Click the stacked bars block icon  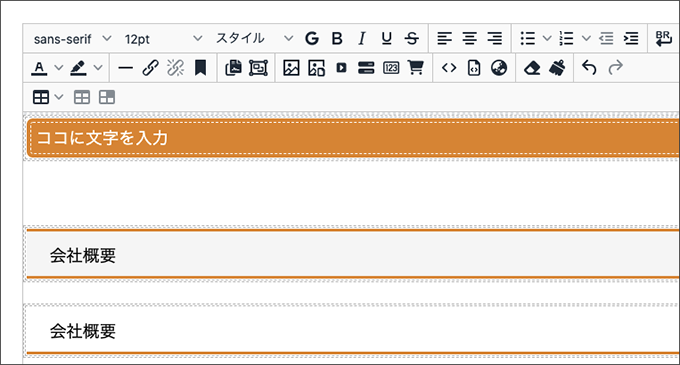click(366, 68)
